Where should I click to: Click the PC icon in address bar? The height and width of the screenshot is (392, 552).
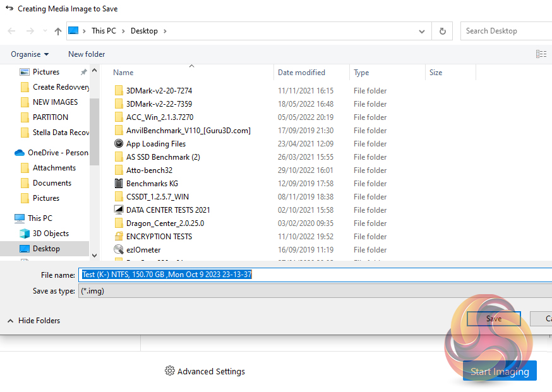point(73,30)
